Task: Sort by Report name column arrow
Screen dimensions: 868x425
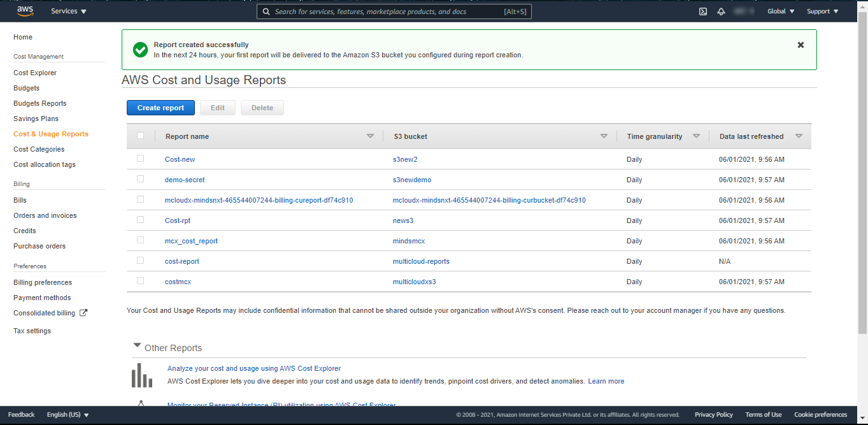Action: pos(370,136)
